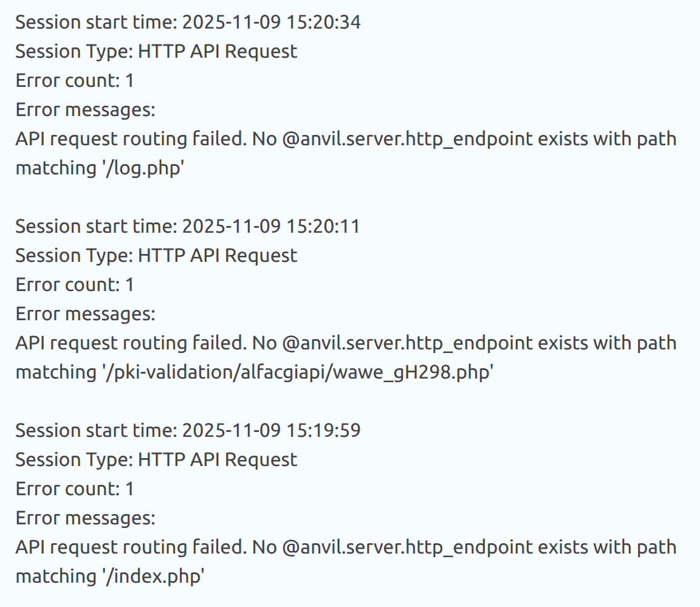Click Session Type line of the 15:20:34 session
The image size is (700, 607).
(x=156, y=52)
